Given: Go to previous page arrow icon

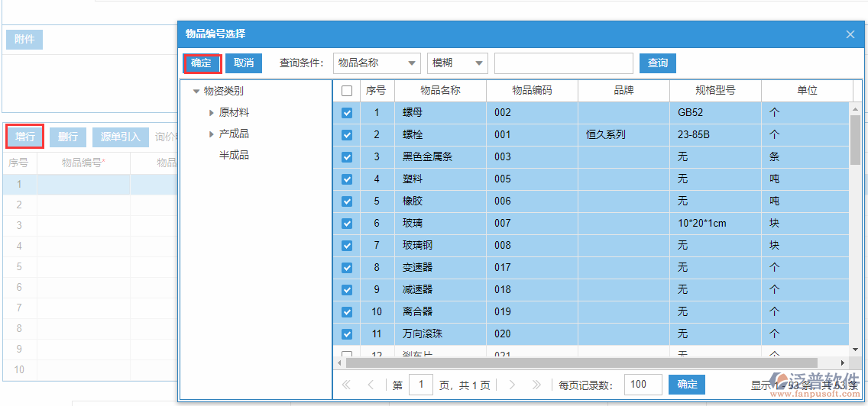Looking at the screenshot, I should (371, 385).
